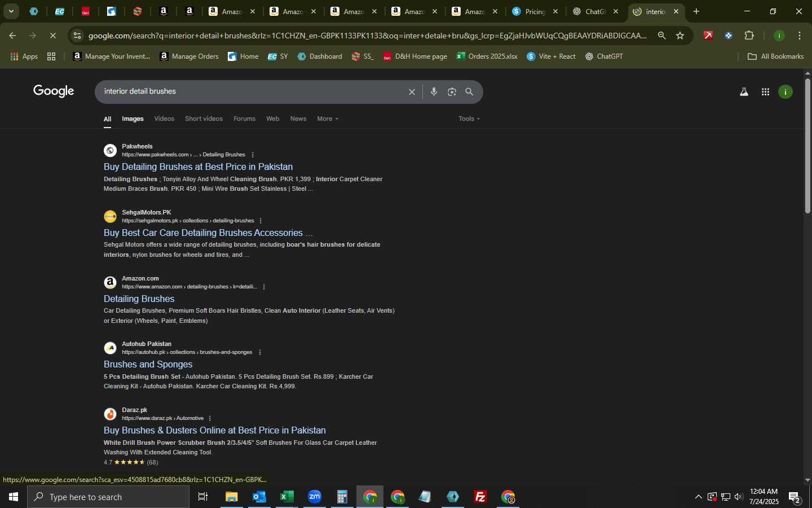Screen dimensions: 812x508
Task: Switch to the Pricing browser tab
Action: pos(535,11)
